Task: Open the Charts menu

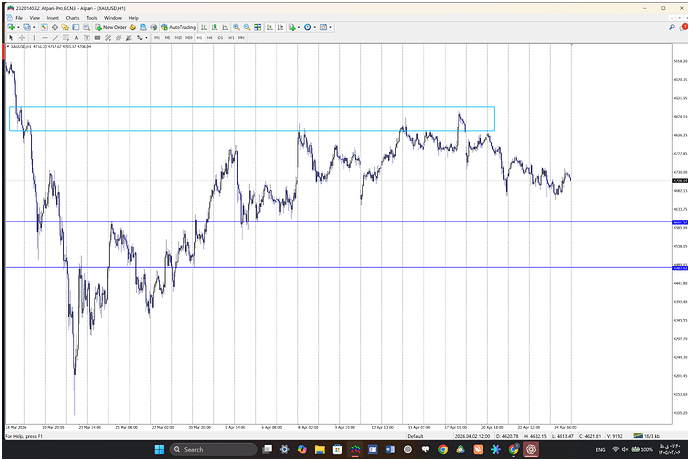Action: tap(72, 18)
